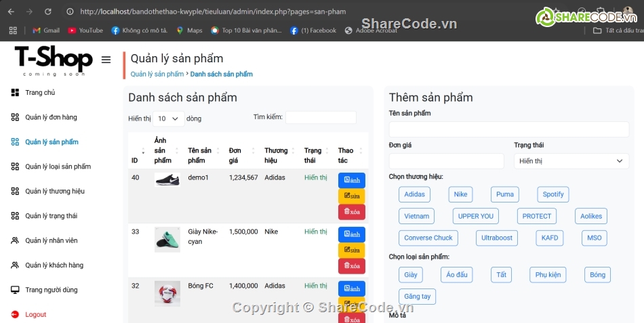This screenshot has height=323, width=644.
Task: Sort the table by ID column
Action: [x=137, y=150]
